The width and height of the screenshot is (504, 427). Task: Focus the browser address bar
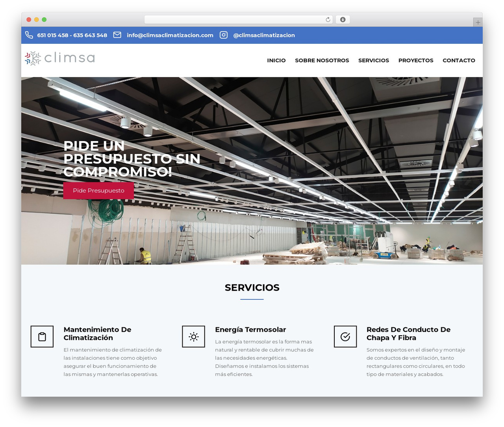[239, 20]
